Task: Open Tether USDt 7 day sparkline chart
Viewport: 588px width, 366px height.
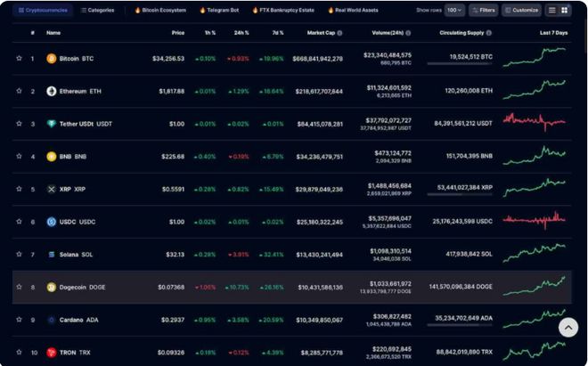Action: tap(535, 122)
